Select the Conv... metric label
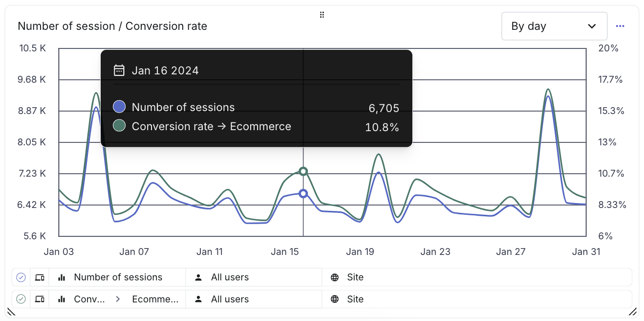 [89, 299]
